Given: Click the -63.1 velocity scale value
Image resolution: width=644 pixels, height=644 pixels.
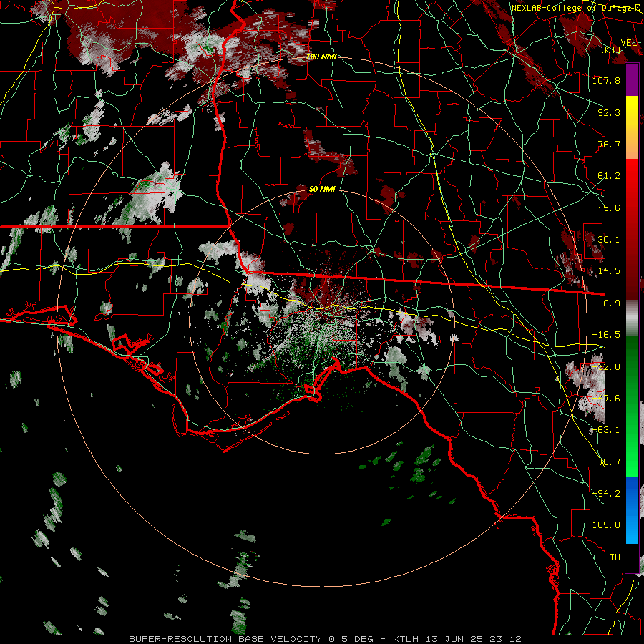Looking at the screenshot, I should (606, 430).
